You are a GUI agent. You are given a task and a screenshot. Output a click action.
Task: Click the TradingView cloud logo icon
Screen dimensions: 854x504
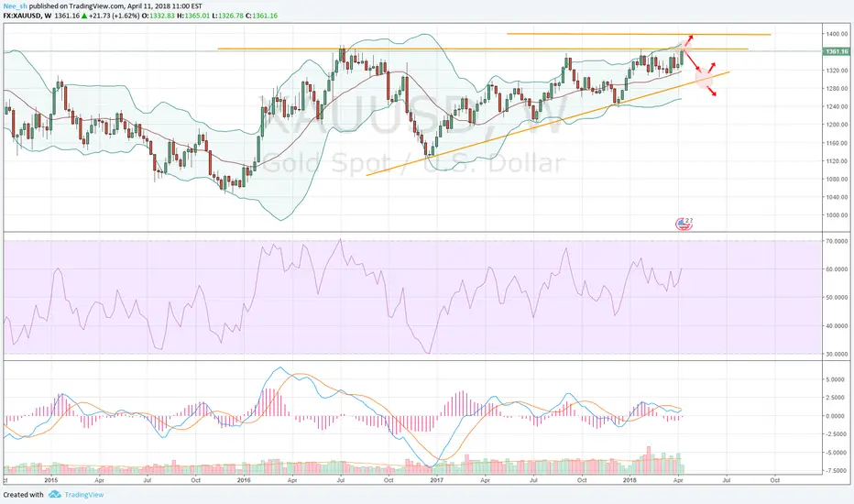tap(54, 495)
